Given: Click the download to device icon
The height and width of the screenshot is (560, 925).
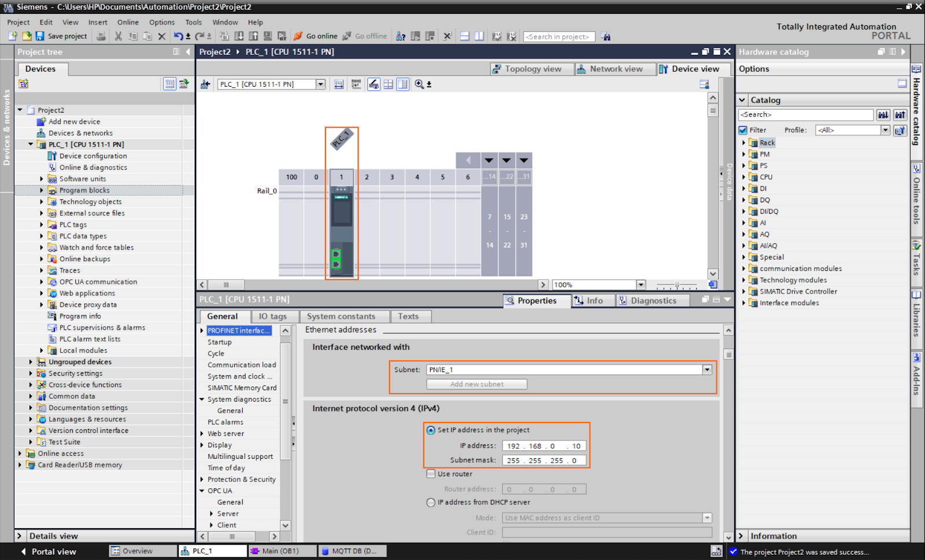Looking at the screenshot, I should click(239, 36).
